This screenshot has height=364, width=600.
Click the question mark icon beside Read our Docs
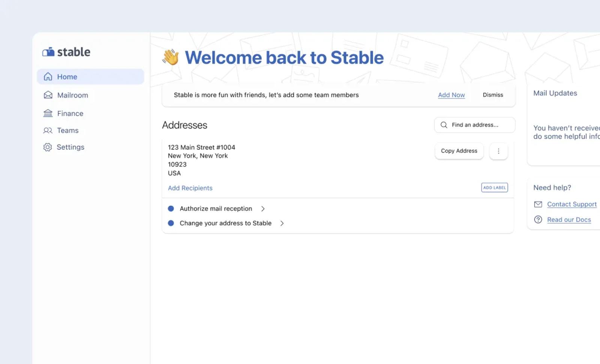pos(538,220)
